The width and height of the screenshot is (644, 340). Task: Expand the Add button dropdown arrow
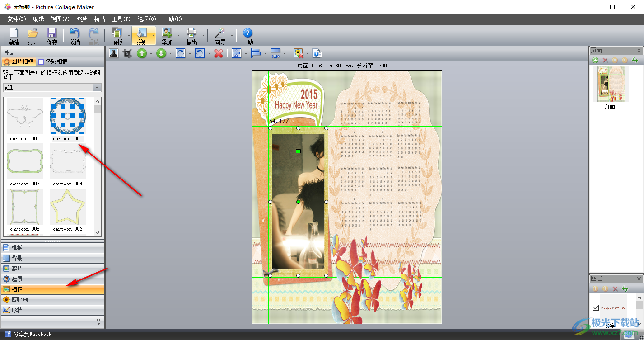pos(178,35)
